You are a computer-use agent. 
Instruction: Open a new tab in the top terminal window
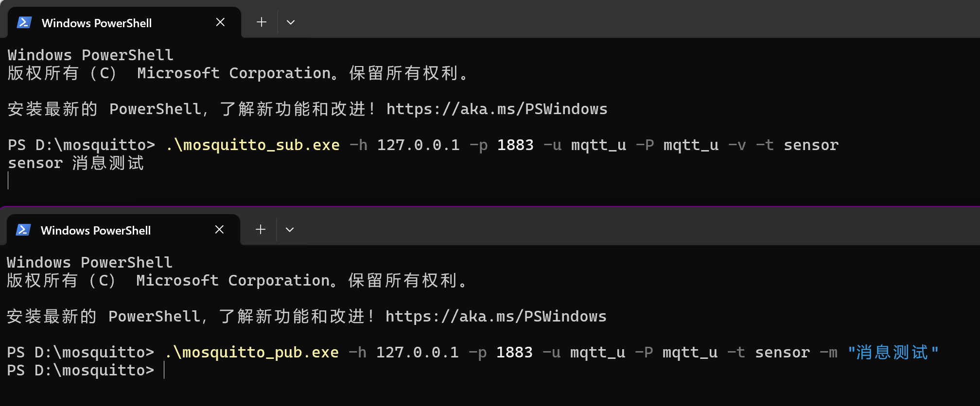click(262, 22)
